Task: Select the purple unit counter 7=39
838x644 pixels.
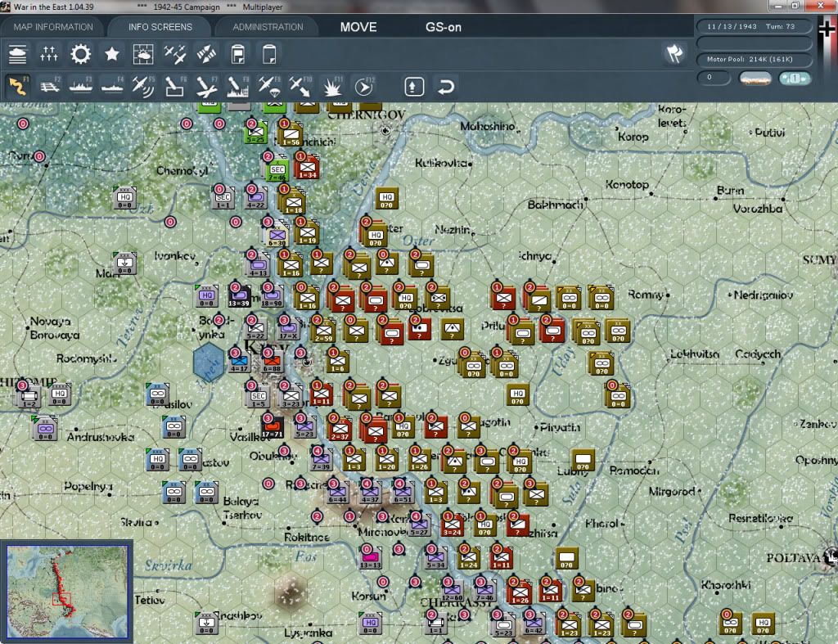Action: pos(321,460)
